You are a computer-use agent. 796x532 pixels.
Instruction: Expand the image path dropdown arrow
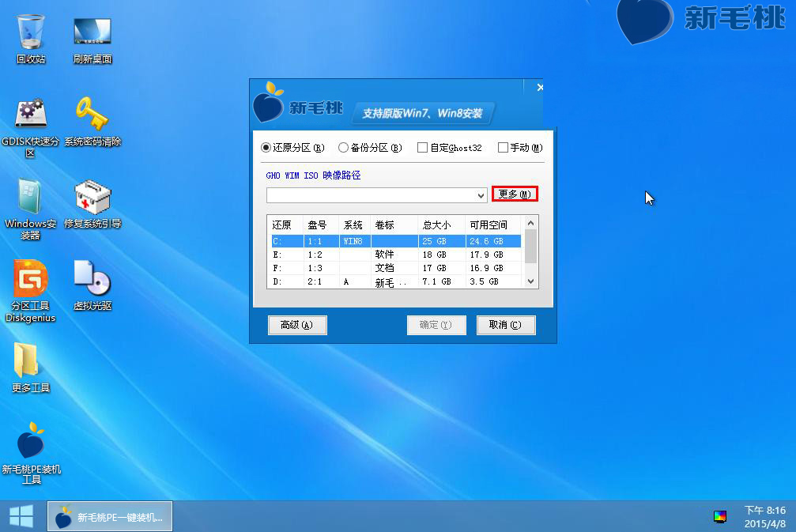click(481, 195)
